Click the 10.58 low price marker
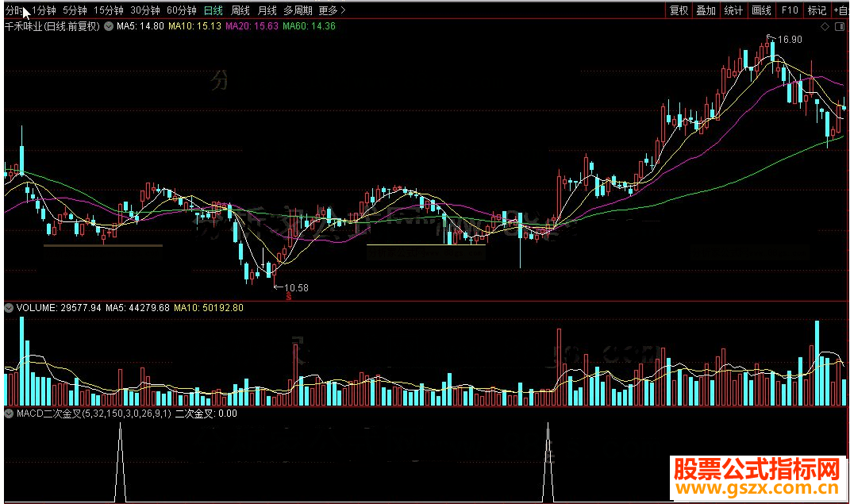 [x=296, y=288]
